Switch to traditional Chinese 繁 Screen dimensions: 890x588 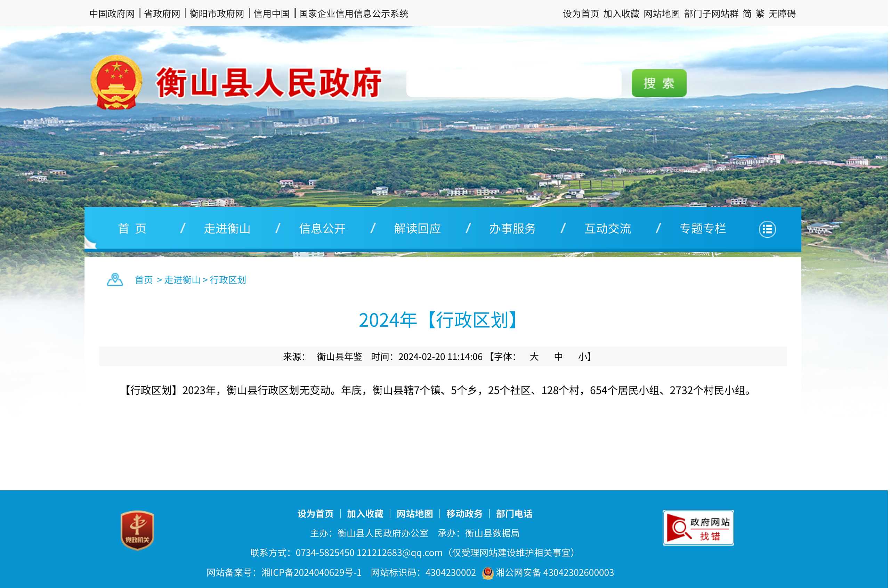(760, 14)
